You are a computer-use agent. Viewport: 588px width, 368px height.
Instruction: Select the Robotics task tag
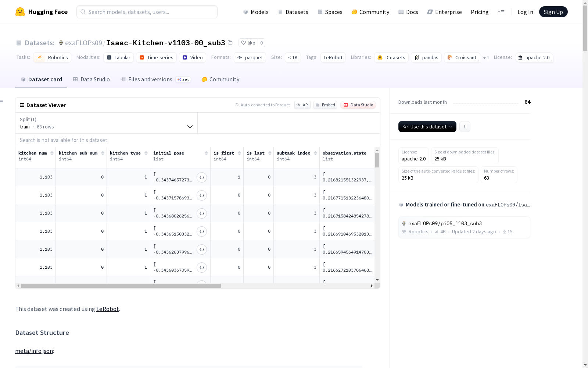52,57
